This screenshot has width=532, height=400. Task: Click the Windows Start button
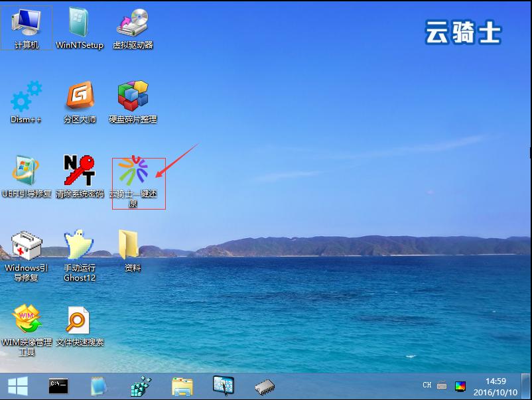click(17, 385)
